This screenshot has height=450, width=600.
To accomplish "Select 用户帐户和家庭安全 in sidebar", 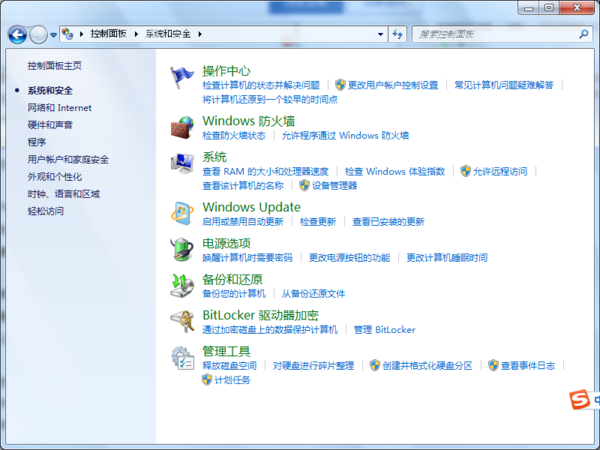I will tap(68, 160).
